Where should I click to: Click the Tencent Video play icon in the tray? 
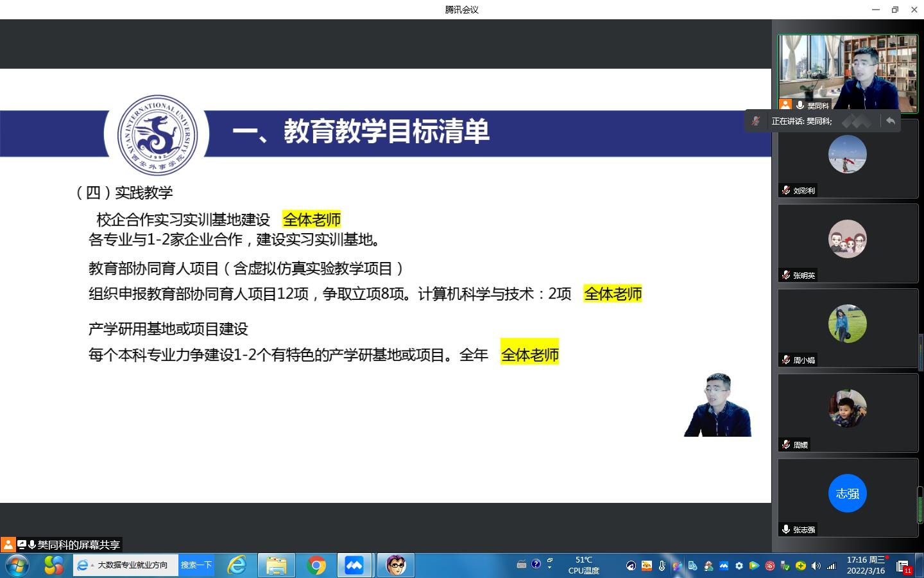click(754, 566)
